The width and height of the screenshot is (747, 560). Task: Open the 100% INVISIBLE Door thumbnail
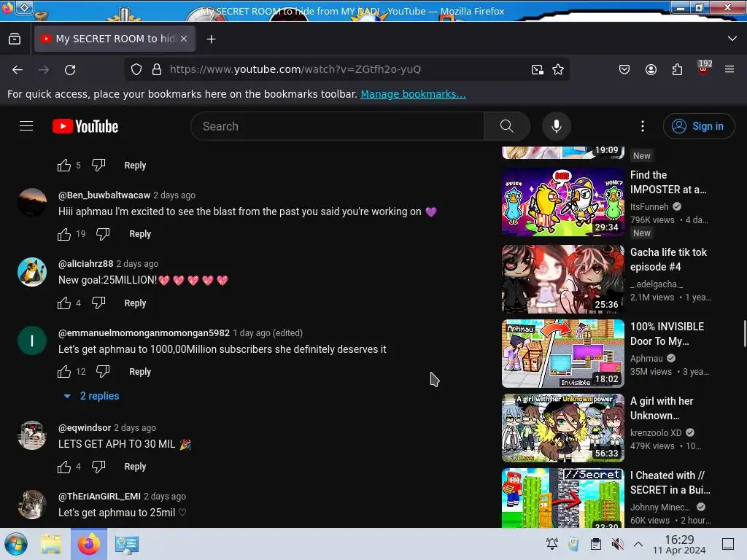click(x=562, y=354)
